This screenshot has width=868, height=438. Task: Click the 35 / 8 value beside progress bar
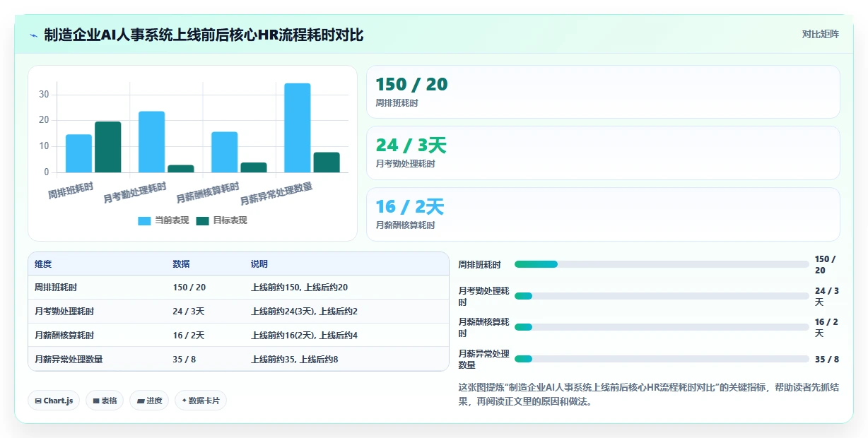click(x=827, y=360)
